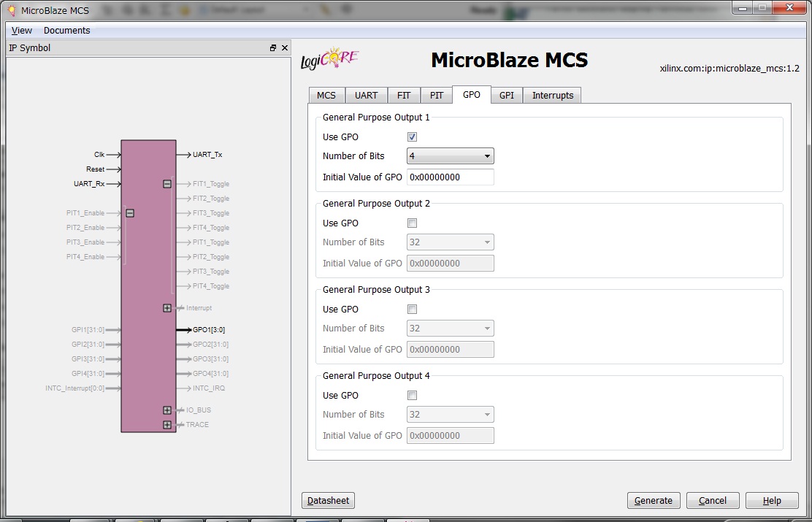Open Number of Bits dropdown for Output 4

[x=450, y=414]
